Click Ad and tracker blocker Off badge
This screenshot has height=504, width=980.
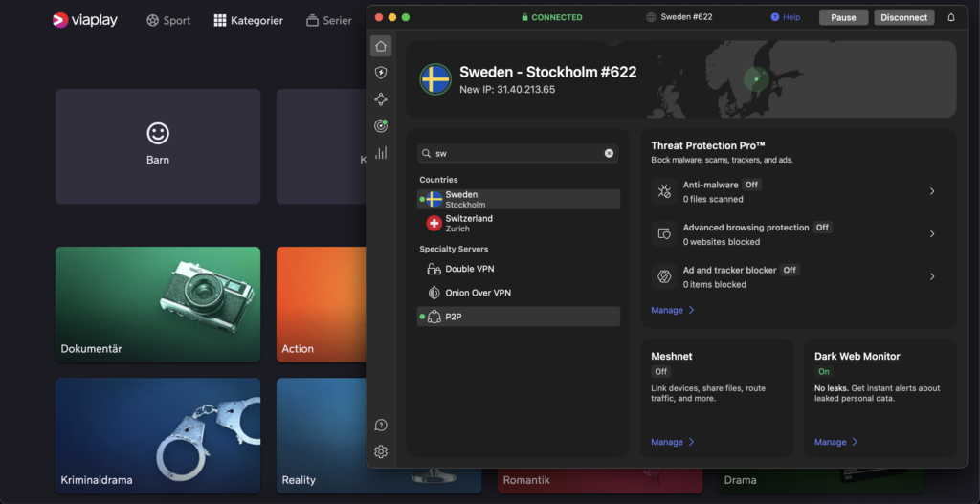(790, 270)
